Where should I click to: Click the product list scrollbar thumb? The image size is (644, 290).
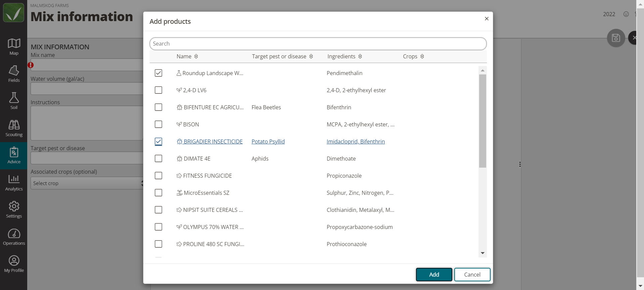tap(482, 121)
